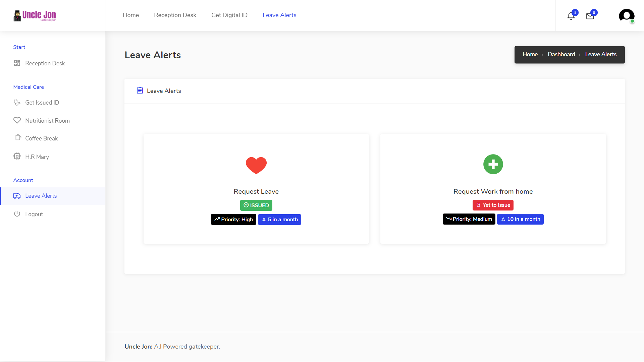Click the clipboard icon beside Leave Alerts
644x362 pixels.
140,90
